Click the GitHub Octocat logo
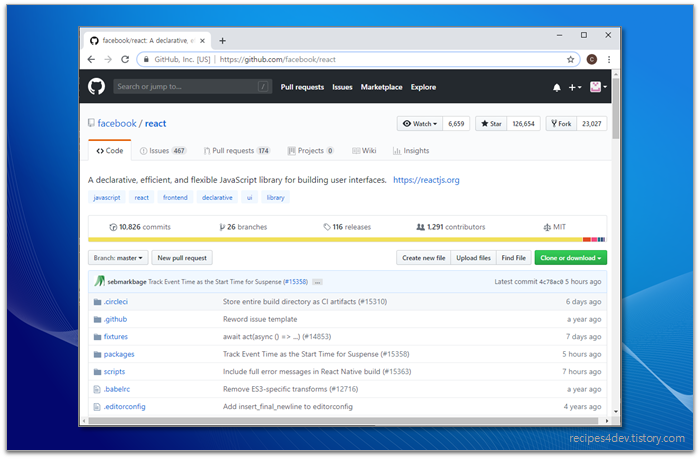 (96, 87)
